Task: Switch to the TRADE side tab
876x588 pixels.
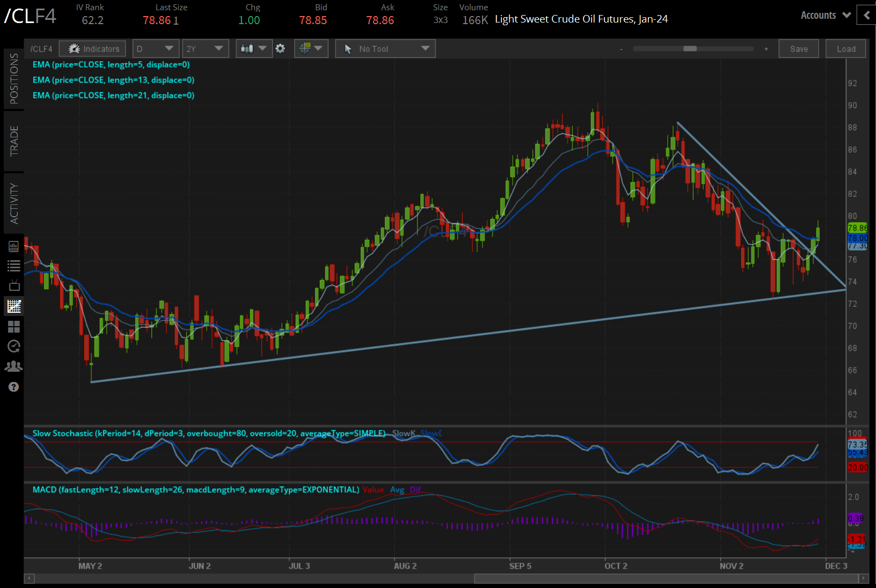Action: [x=14, y=141]
